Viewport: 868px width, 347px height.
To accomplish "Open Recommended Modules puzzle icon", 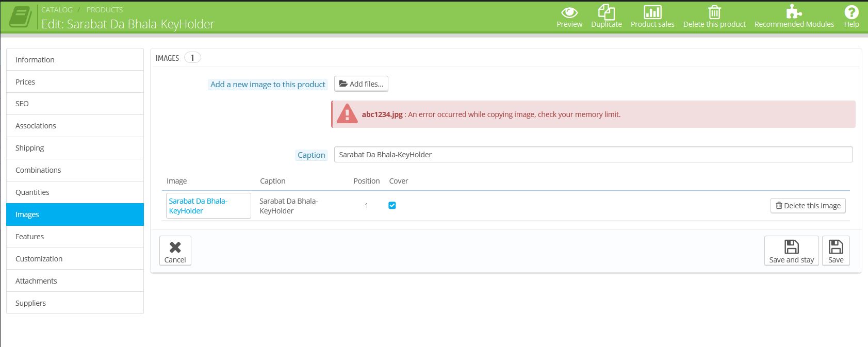I will tap(794, 12).
